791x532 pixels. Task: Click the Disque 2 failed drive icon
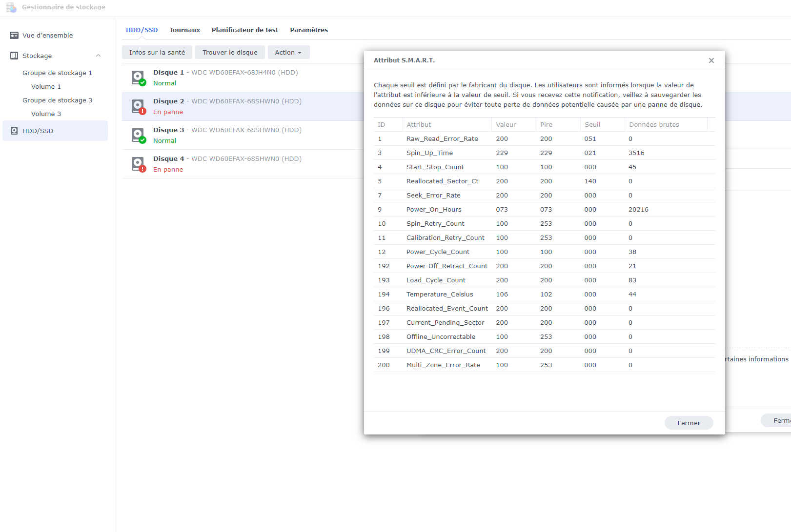pos(138,106)
